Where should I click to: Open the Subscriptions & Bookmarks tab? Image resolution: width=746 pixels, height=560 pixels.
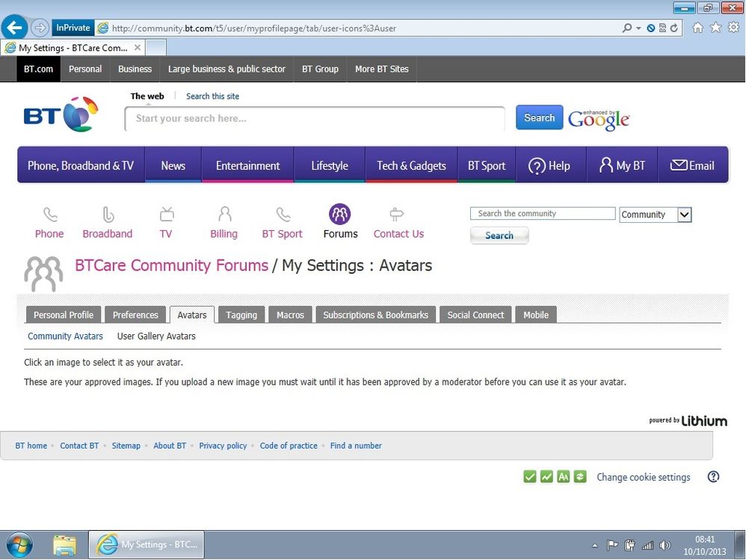coord(375,315)
